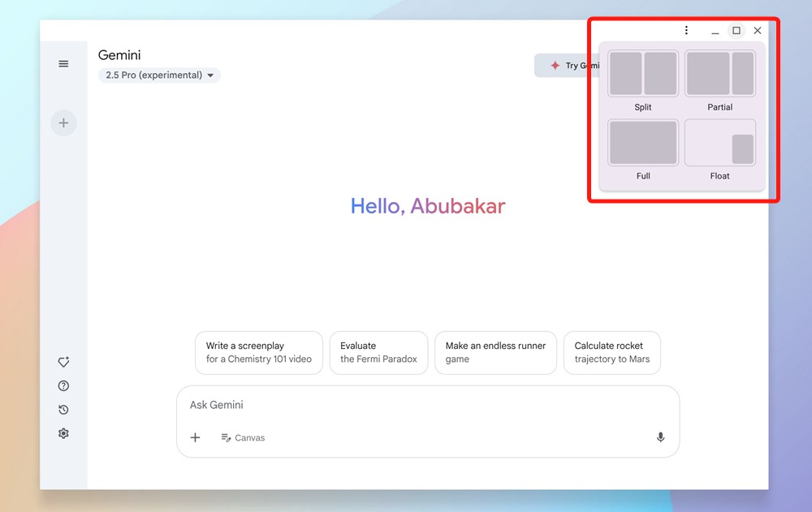Open Help via the question mark icon

(63, 385)
